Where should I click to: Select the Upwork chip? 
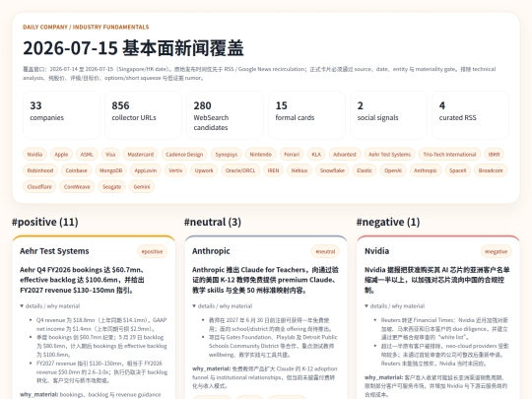[204, 170]
